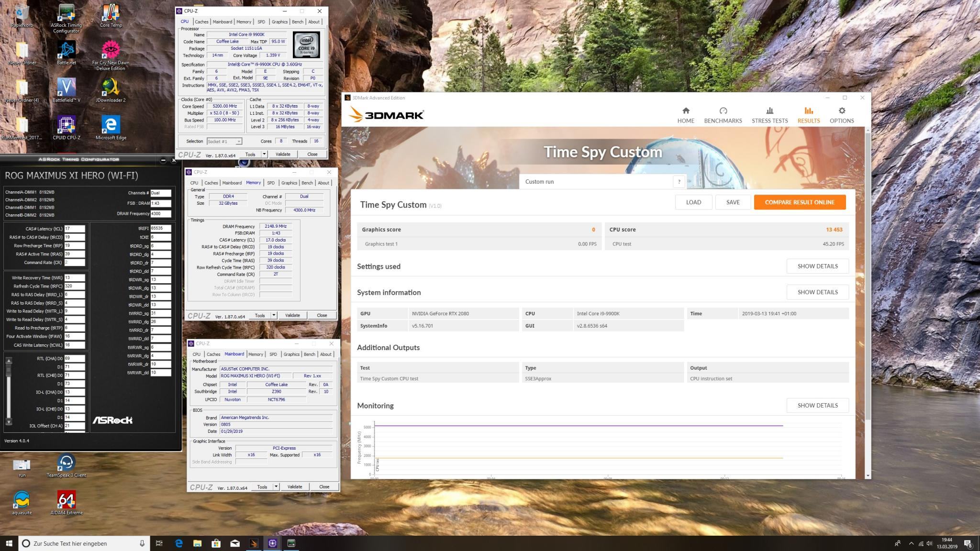Screen dimensions: 980x551
Task: Click the CAS# Latency (tCL) value field
Action: (74, 229)
